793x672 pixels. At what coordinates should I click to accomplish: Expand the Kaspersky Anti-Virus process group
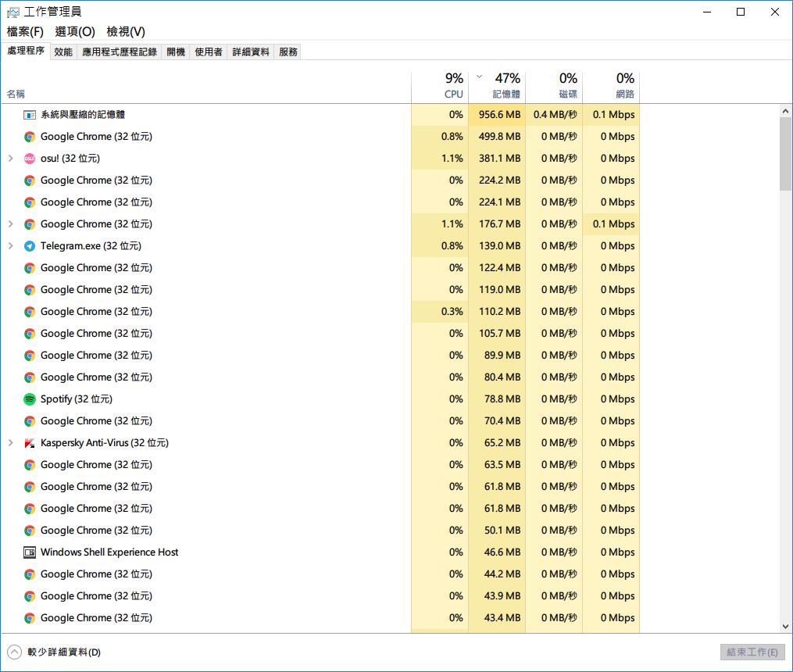click(11, 443)
